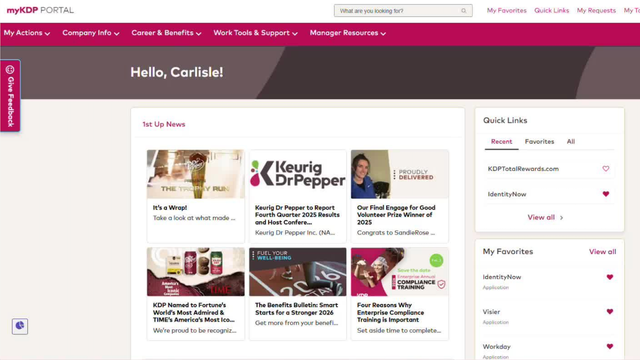Switch to the Recent tab
This screenshot has width=640, height=360.
tap(501, 142)
